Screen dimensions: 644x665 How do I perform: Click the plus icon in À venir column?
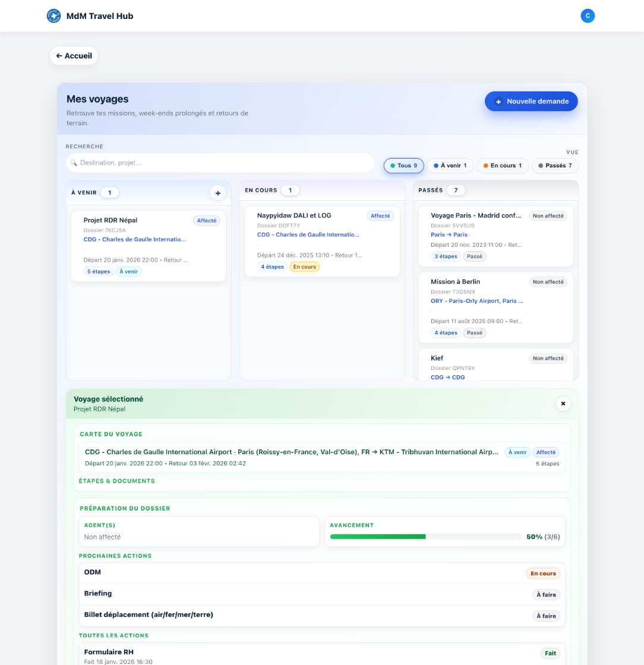click(x=217, y=192)
